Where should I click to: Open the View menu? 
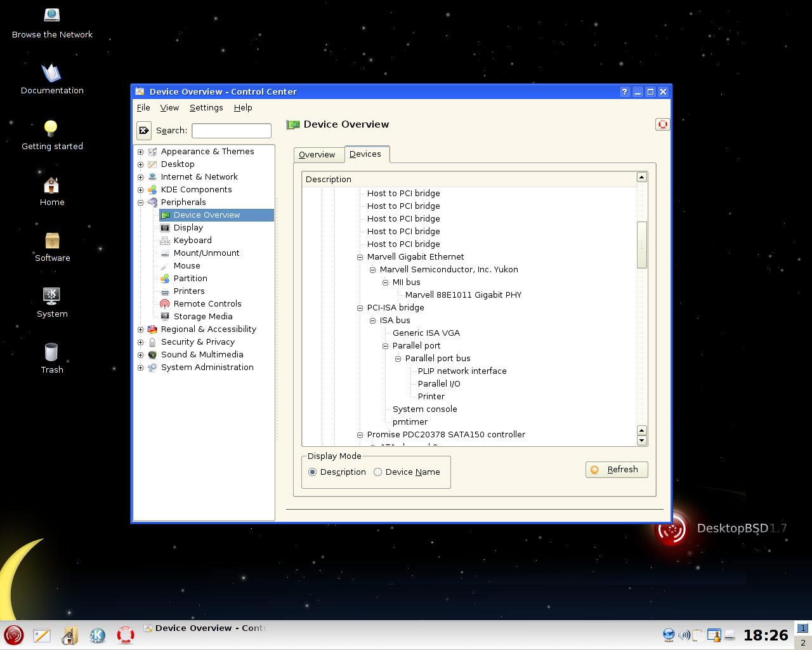(x=169, y=108)
